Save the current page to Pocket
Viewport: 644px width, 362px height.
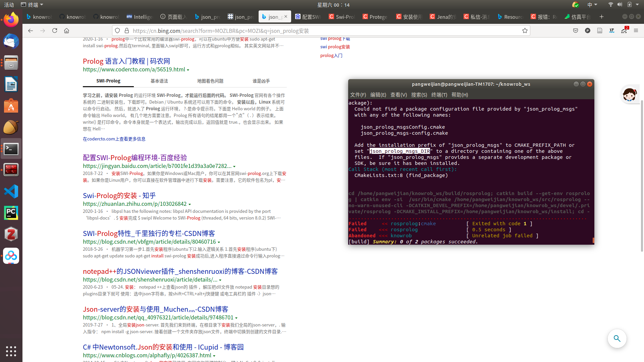pos(576,31)
